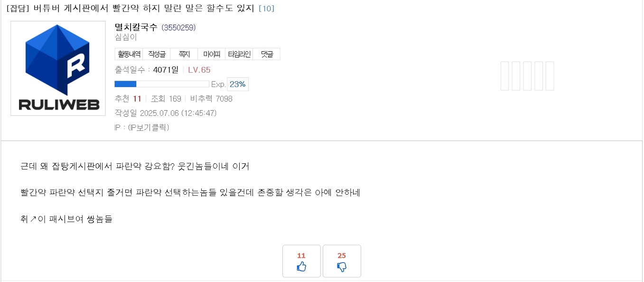Open the 작성글 written posts tab
644x282 pixels.
point(156,54)
